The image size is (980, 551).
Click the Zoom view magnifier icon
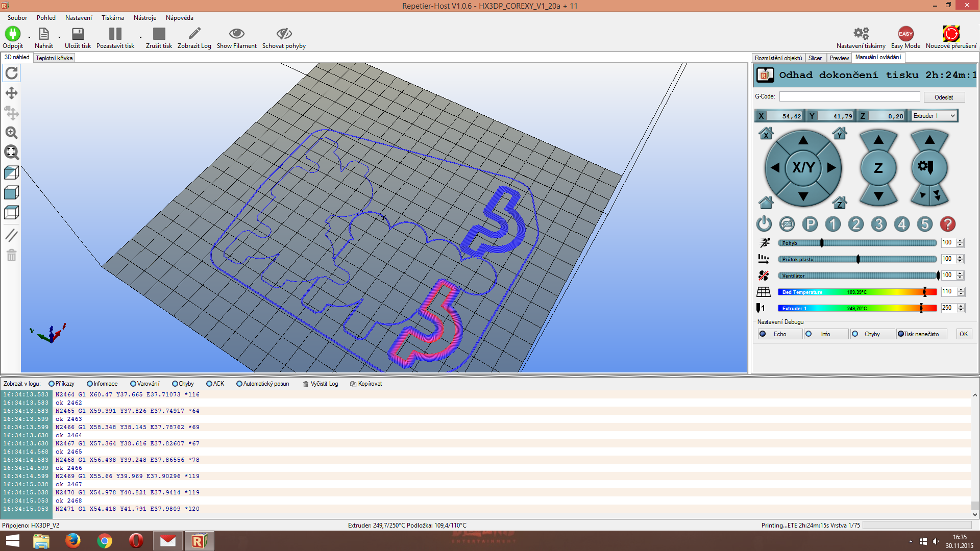click(x=11, y=133)
